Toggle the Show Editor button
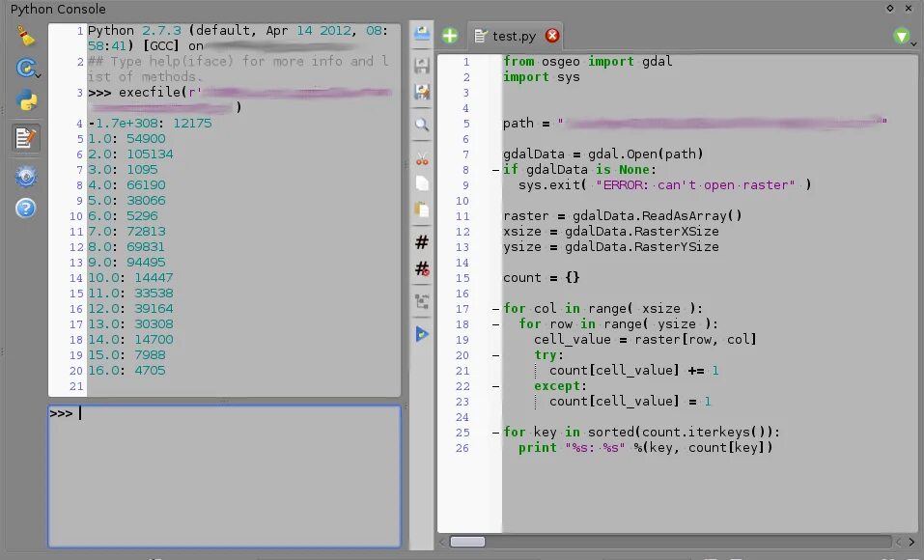Image resolution: width=924 pixels, height=560 pixels. click(x=26, y=138)
